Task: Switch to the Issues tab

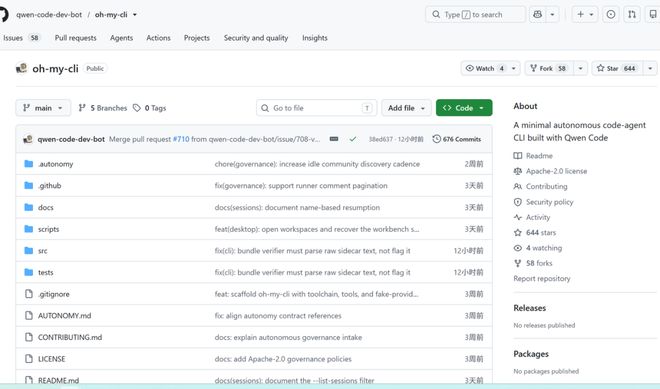Action: [21, 38]
